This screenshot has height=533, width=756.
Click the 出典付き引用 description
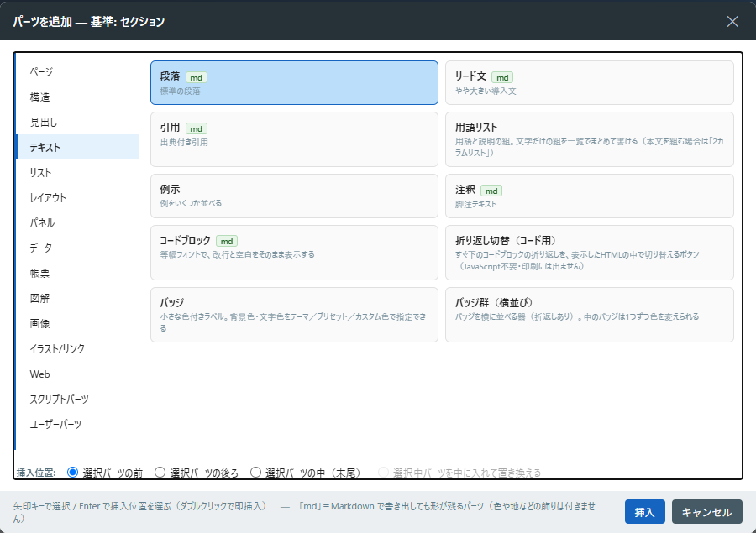tap(184, 143)
